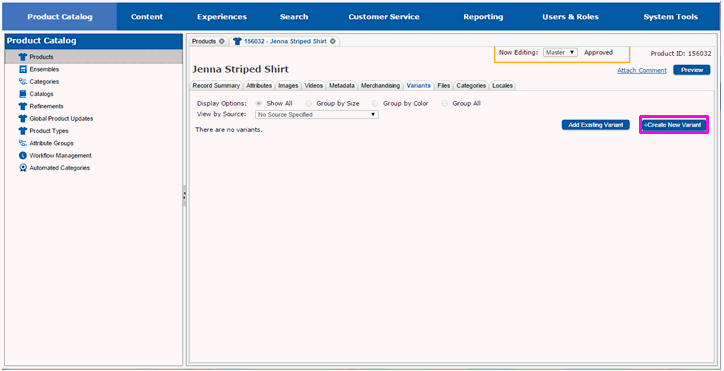Click the Workflow Management clock icon
The image size is (724, 371).
[x=23, y=156]
